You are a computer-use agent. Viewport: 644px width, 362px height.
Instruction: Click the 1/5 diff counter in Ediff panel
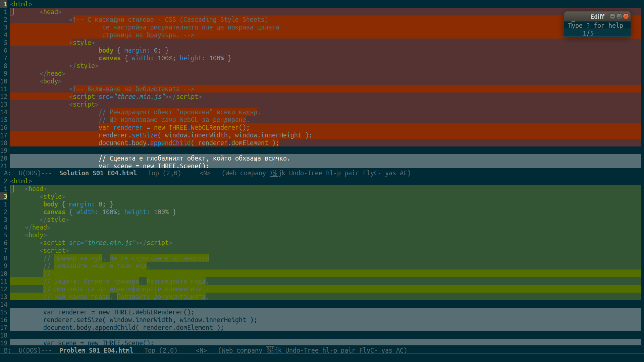click(x=589, y=33)
